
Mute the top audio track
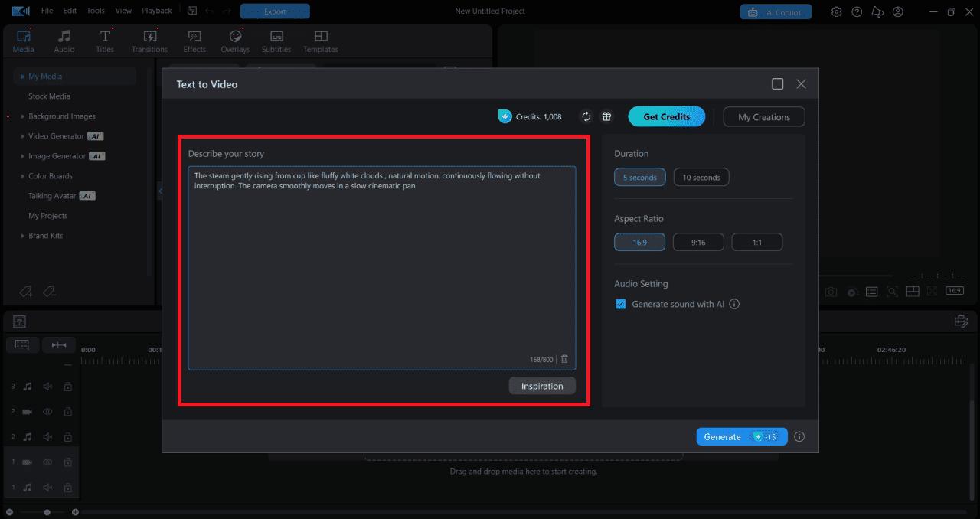pyautogui.click(x=47, y=387)
